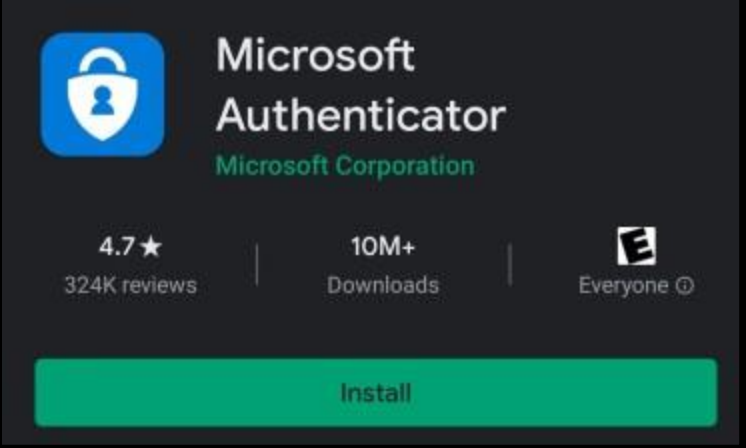Click the star icon beside 4.7
This screenshot has width=746, height=448.
pyautogui.click(x=152, y=247)
